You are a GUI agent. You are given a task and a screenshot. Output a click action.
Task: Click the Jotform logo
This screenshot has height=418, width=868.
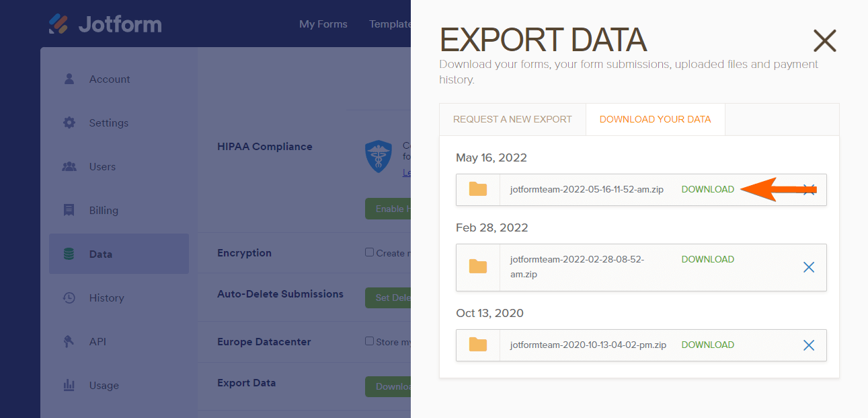106,24
